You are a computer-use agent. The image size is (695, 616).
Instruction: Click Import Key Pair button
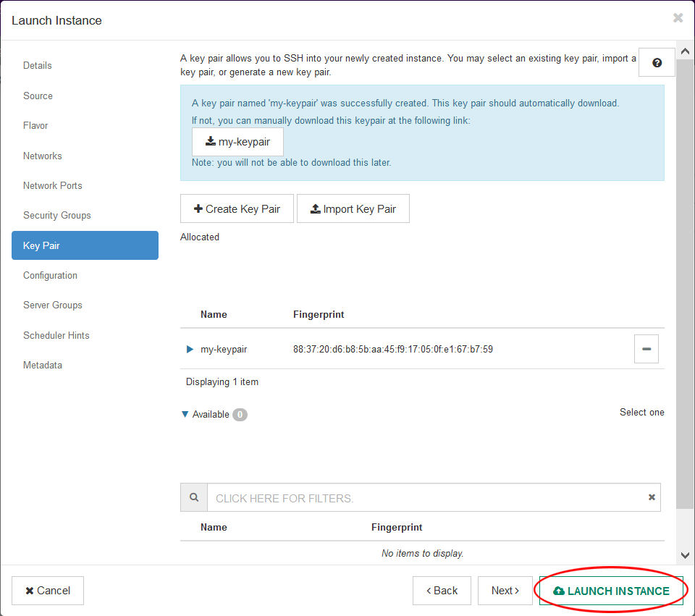(x=353, y=208)
